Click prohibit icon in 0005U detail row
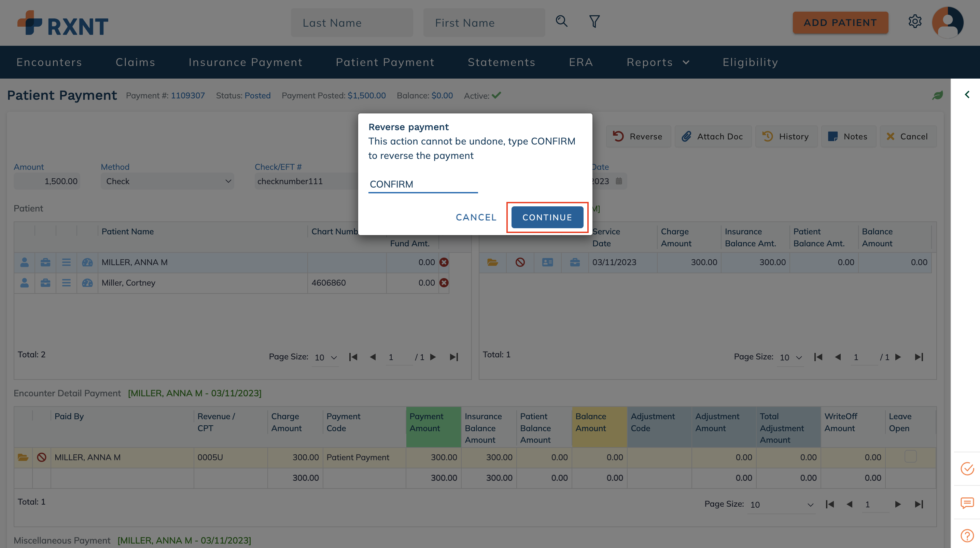The height and width of the screenshot is (548, 980). 41,457
